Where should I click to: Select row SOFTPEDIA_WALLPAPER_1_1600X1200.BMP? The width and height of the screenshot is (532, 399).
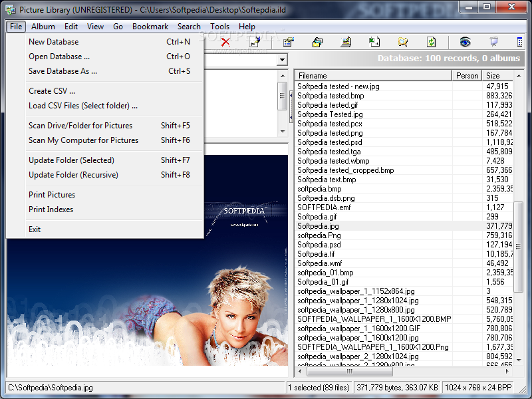(404, 319)
